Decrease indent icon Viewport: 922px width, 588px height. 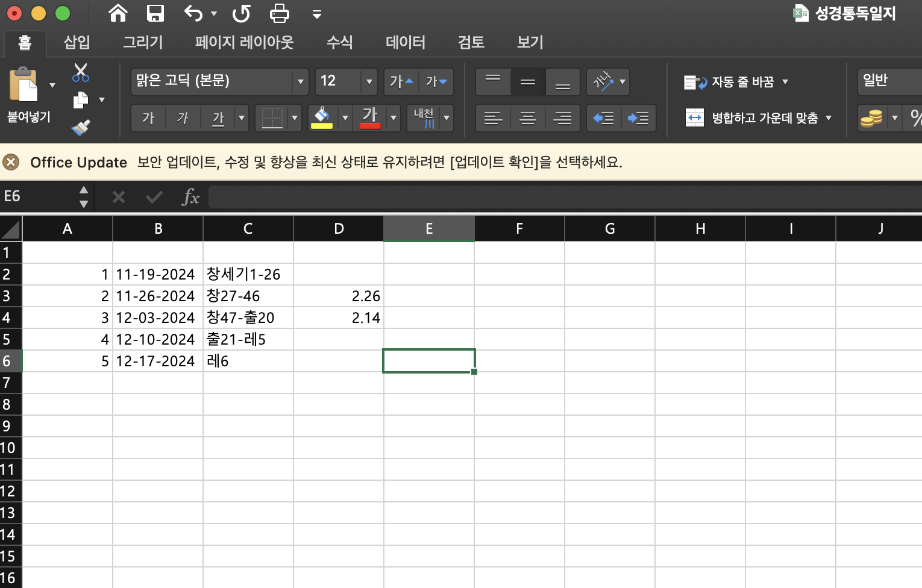603,117
